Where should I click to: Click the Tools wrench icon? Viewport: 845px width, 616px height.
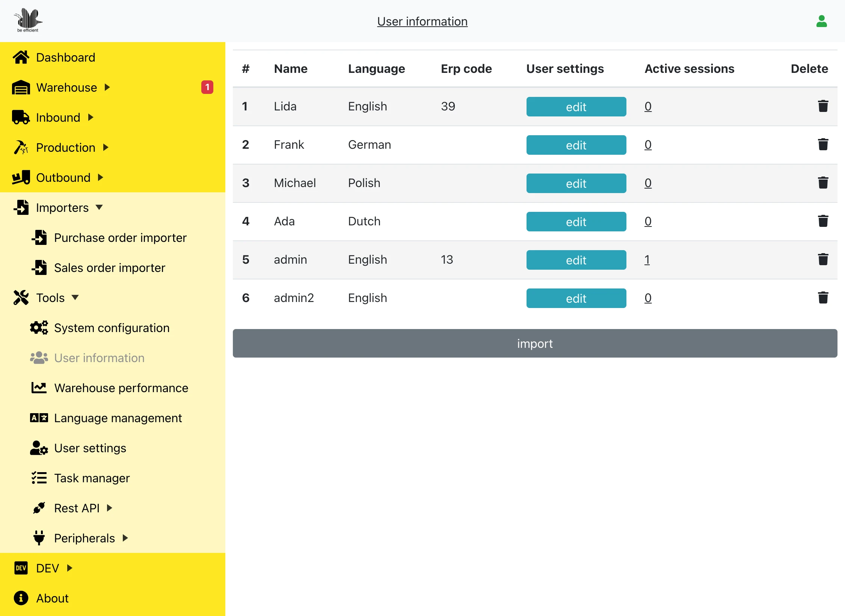(x=21, y=297)
